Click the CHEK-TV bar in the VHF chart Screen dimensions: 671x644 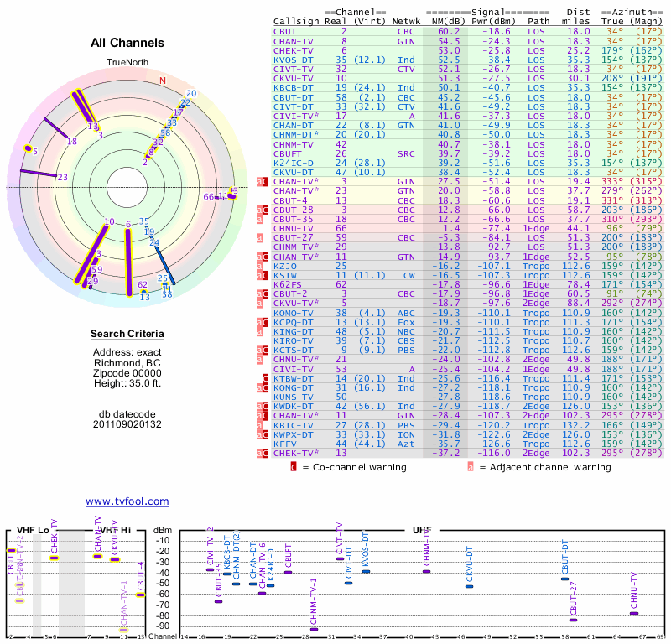pos(55,558)
